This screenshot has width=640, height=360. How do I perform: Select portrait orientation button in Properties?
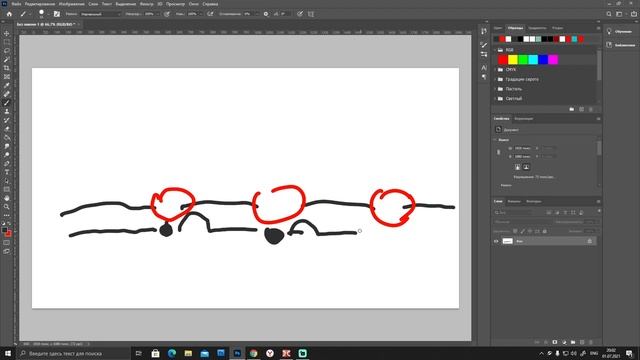[518, 167]
